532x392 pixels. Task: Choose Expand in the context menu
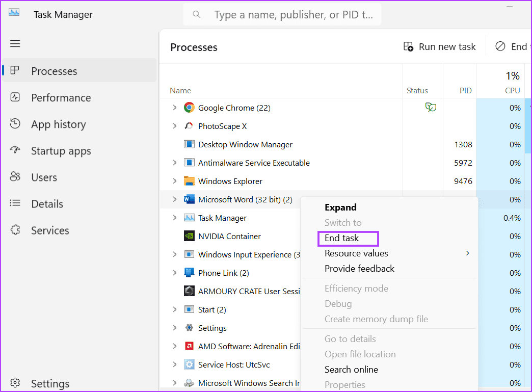tap(340, 207)
